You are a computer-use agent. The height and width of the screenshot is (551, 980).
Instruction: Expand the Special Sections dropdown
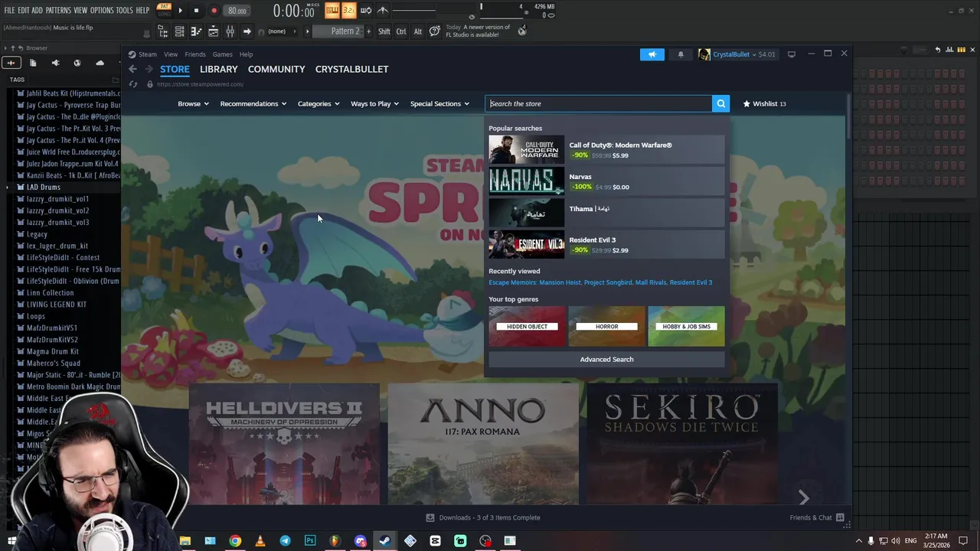(x=439, y=103)
